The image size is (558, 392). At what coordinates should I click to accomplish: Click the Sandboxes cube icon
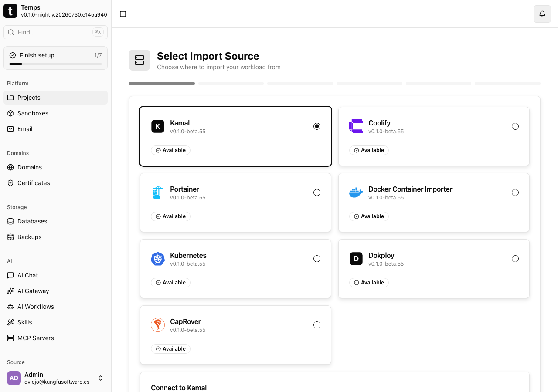[x=10, y=113]
